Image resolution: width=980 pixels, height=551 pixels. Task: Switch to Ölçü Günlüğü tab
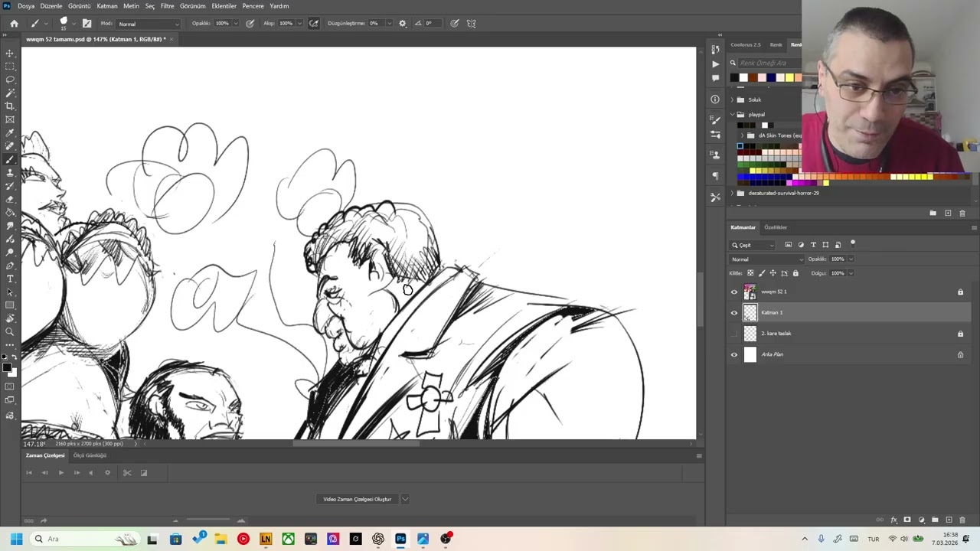(x=90, y=455)
